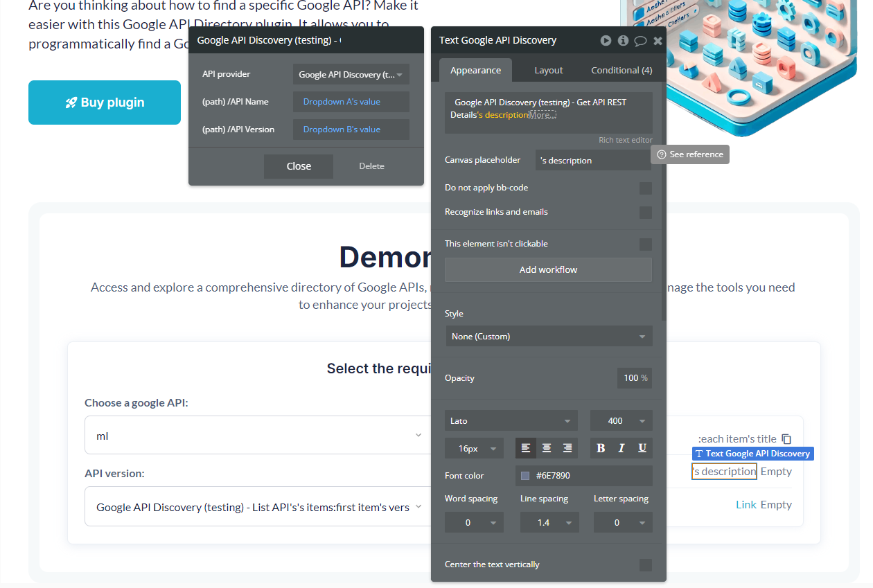Click the See reference tooltip button
Image resolution: width=873 pixels, height=588 pixels.
(x=690, y=154)
